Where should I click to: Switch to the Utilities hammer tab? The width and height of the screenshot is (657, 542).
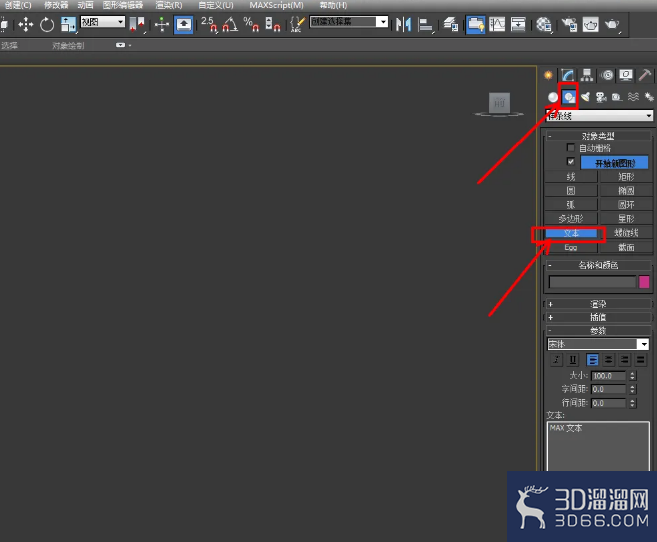(x=645, y=75)
